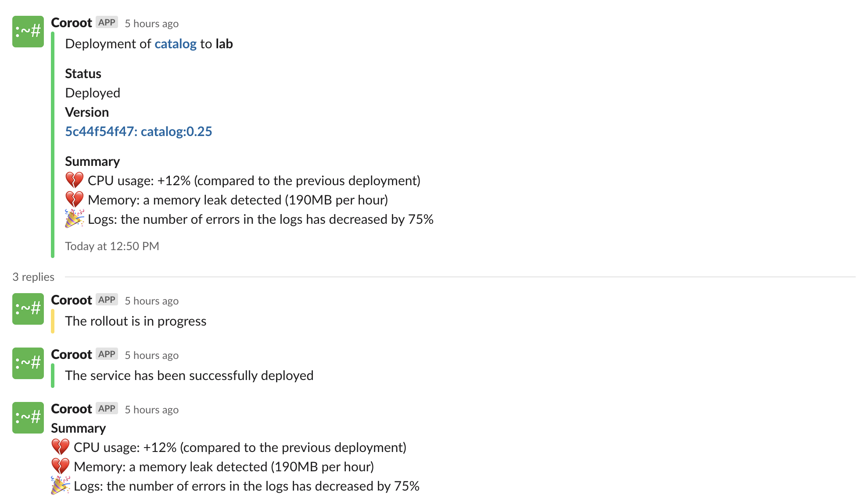This screenshot has height=502, width=868.
Task: Click the Today at 12:50 PM timestamp
Action: [x=112, y=246]
